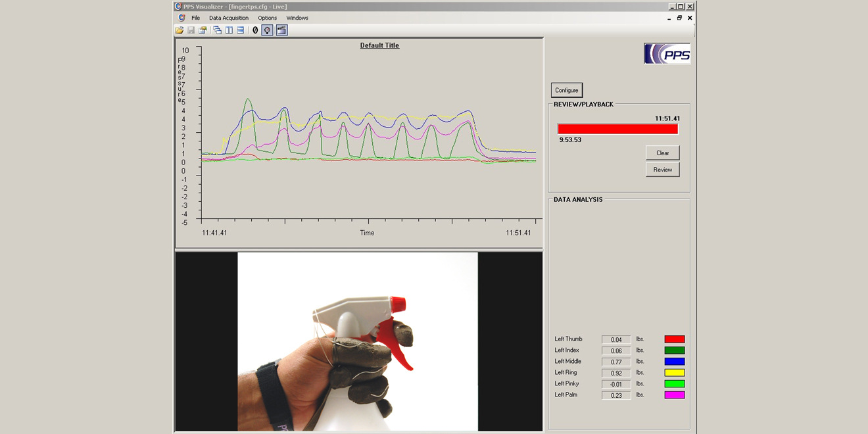
Task: Click the blue Left Middle color swatch
Action: click(x=674, y=362)
